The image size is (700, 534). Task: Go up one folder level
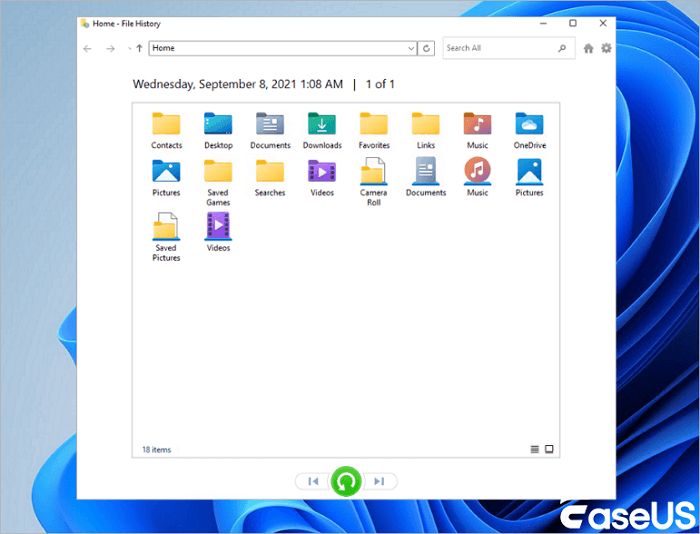tap(139, 48)
